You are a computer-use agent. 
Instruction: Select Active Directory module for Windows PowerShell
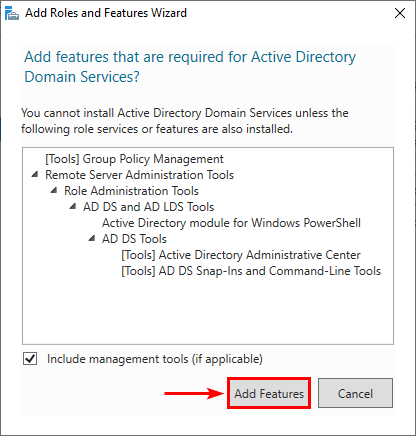(x=231, y=223)
